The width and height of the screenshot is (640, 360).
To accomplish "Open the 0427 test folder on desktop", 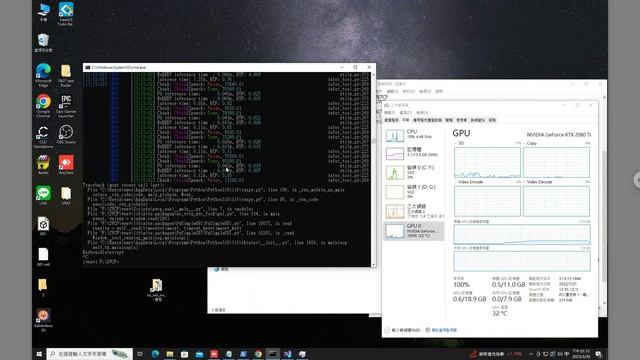I will click(x=66, y=75).
